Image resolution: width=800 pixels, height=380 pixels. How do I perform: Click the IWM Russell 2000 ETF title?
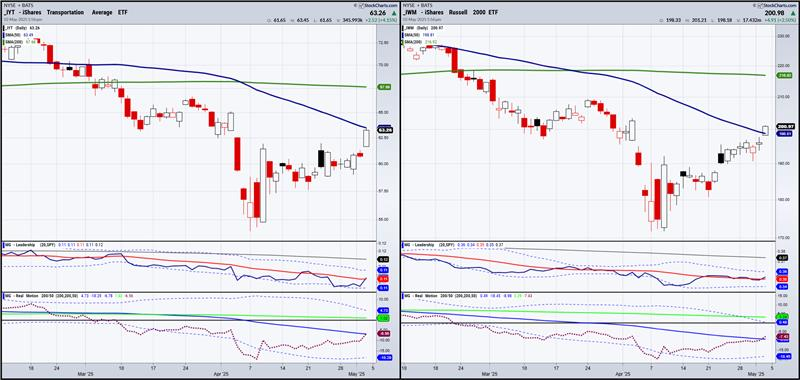[x=452, y=12]
